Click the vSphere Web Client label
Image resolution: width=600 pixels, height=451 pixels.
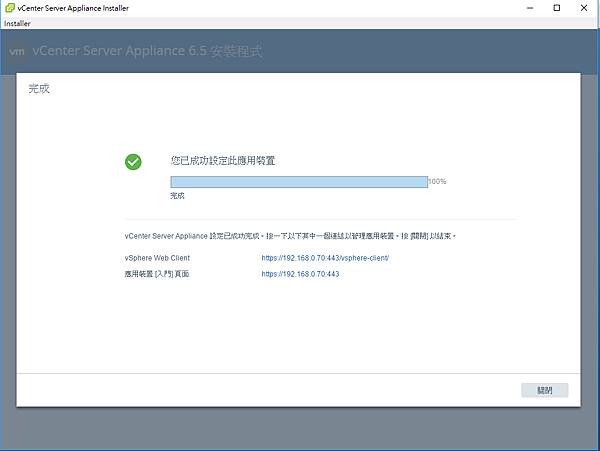point(157,258)
